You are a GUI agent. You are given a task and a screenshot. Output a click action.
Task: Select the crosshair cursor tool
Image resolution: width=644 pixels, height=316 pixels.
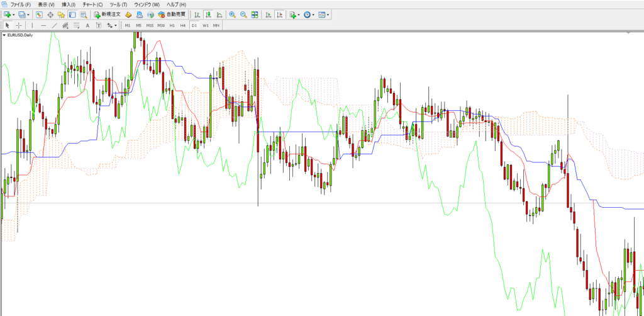tap(19, 25)
